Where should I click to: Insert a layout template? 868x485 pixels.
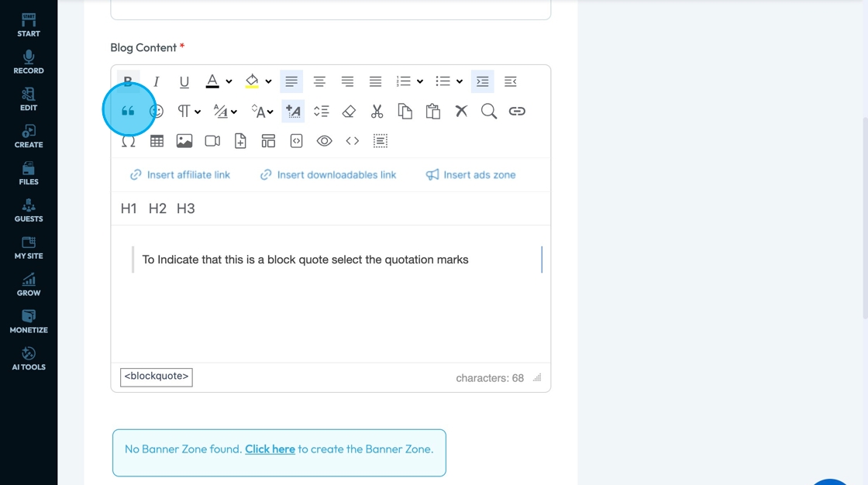(268, 141)
